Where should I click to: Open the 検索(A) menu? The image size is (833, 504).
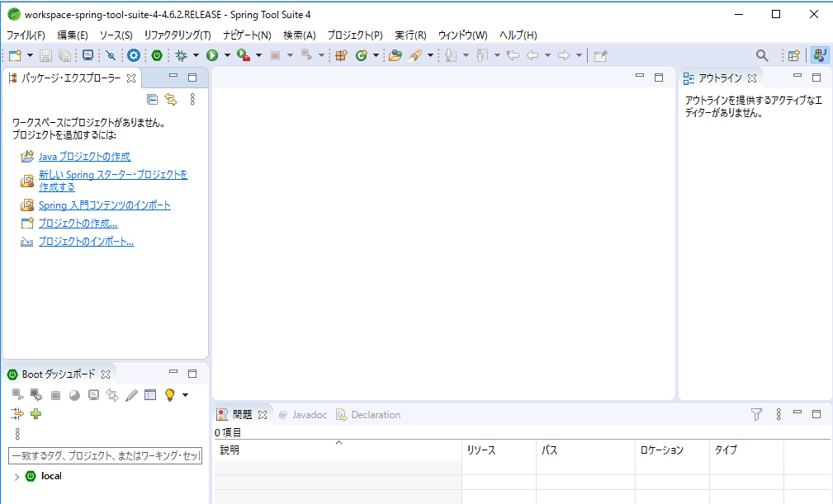300,35
